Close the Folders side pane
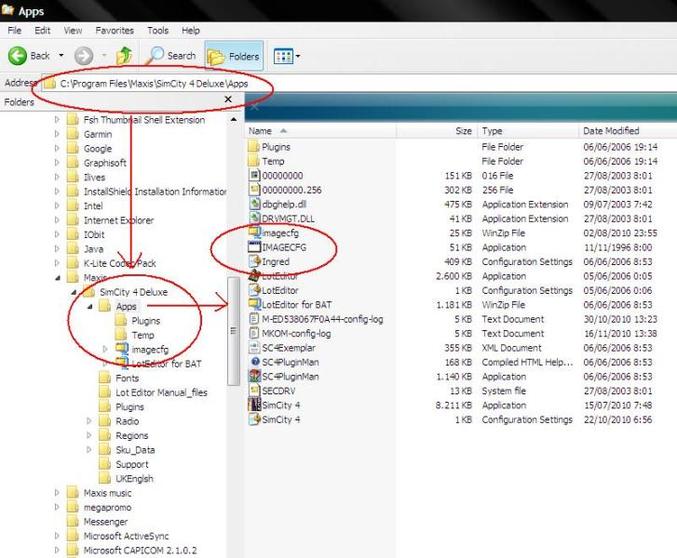 (x=228, y=100)
